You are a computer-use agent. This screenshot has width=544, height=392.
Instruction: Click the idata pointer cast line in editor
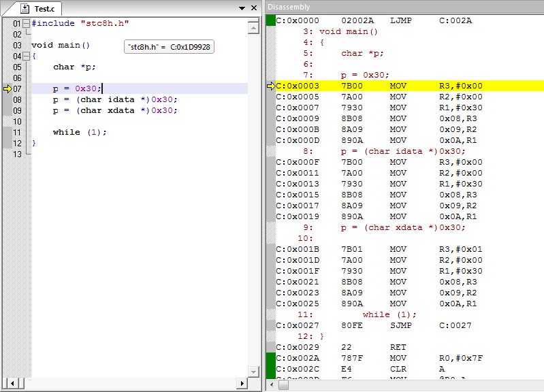[x=115, y=100]
